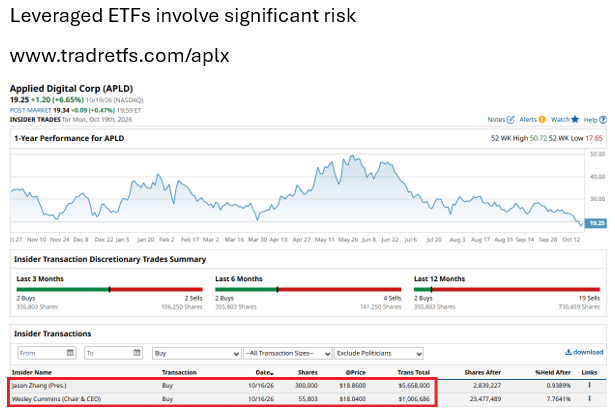Click the Trans Total column header
615x413 pixels.
pyautogui.click(x=413, y=373)
